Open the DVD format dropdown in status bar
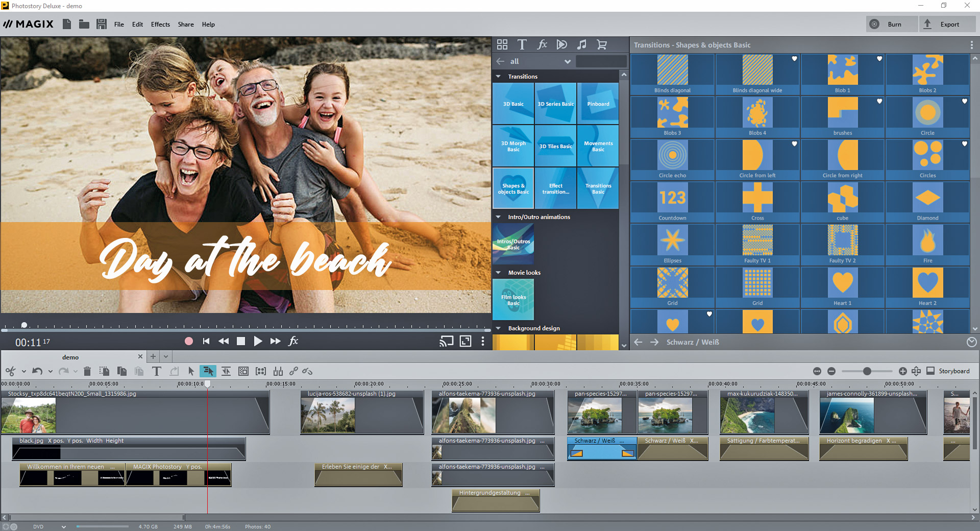This screenshot has width=980, height=531. [x=64, y=526]
